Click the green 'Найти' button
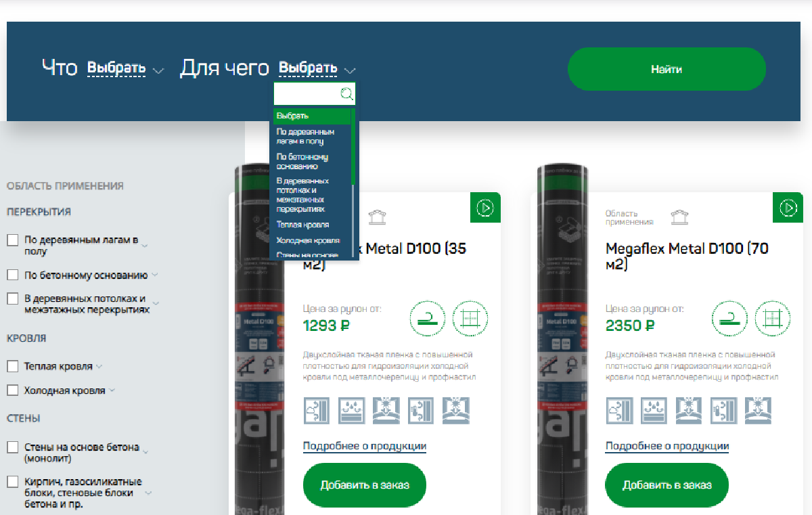The height and width of the screenshot is (515, 812). 667,69
